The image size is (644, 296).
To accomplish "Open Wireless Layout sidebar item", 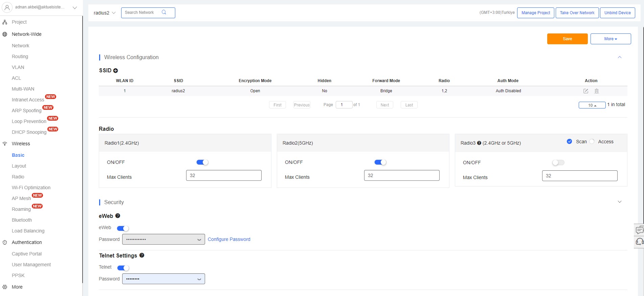I will (19, 166).
